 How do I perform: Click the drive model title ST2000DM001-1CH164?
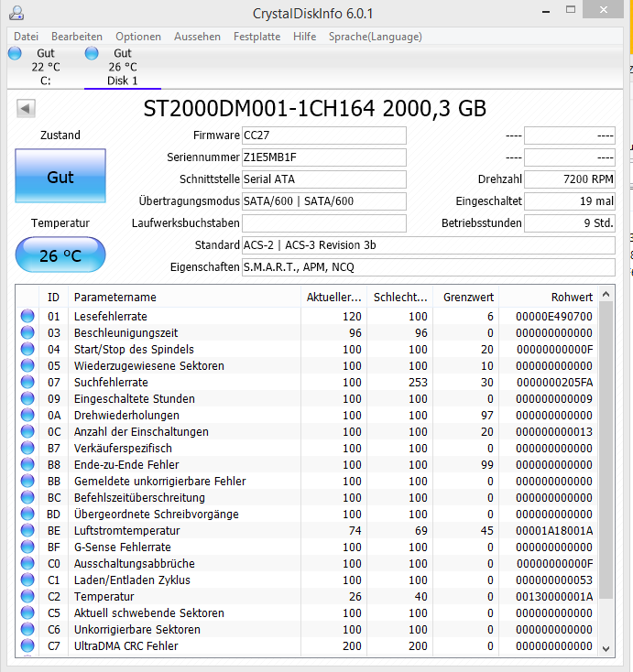click(x=259, y=108)
